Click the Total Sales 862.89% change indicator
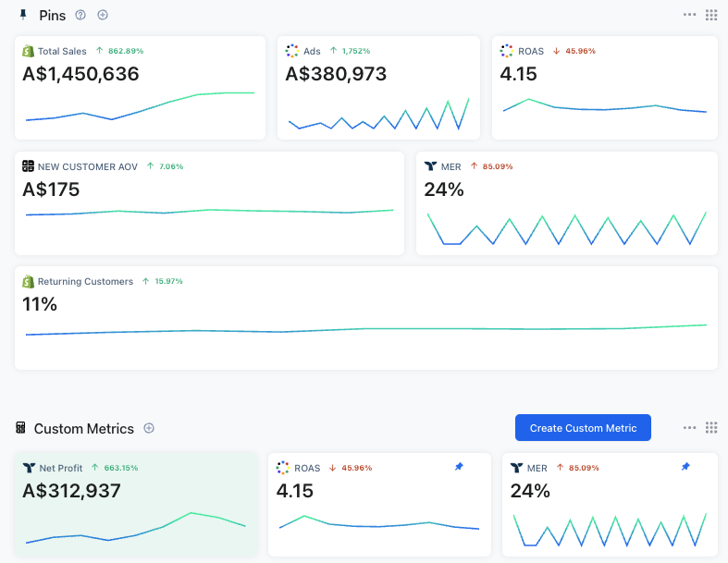The image size is (728, 563). [119, 51]
